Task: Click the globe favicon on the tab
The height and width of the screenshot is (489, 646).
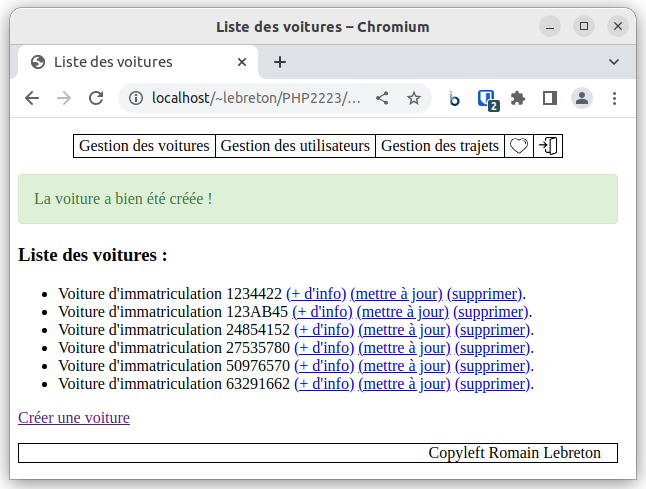Action: 38,62
